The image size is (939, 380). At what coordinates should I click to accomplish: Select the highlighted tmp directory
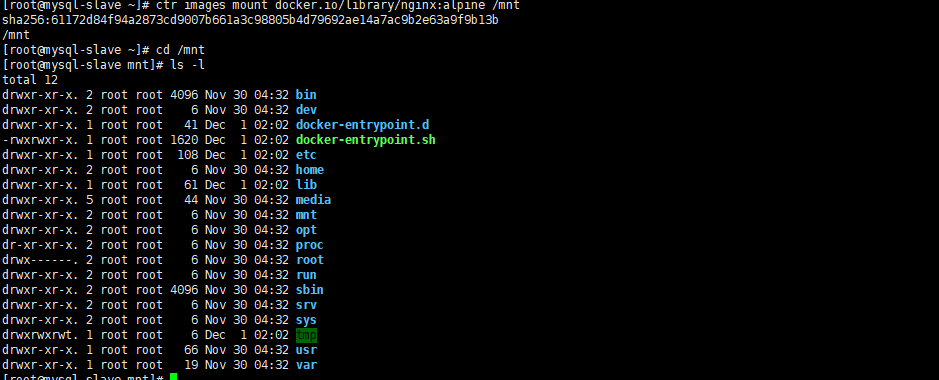click(306, 335)
